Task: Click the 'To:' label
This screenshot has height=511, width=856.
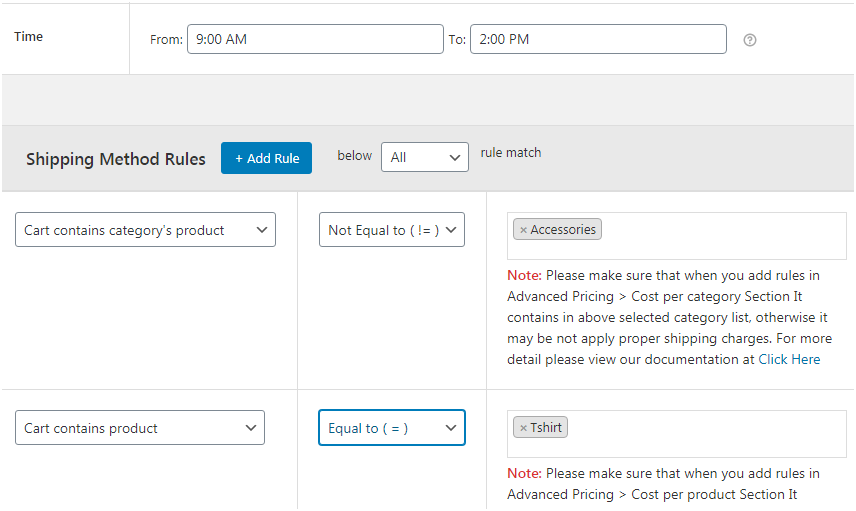Action: (x=457, y=40)
